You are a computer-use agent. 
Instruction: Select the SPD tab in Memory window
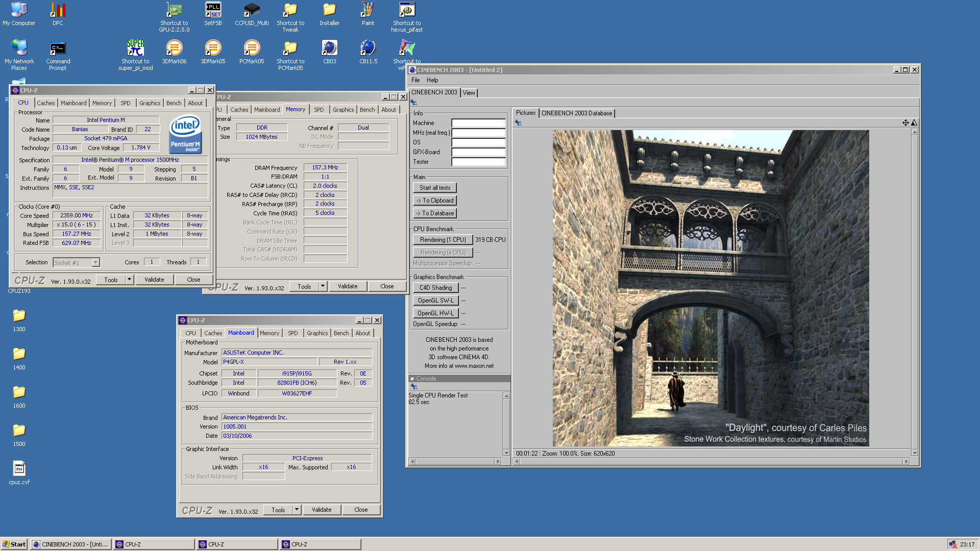(x=319, y=110)
